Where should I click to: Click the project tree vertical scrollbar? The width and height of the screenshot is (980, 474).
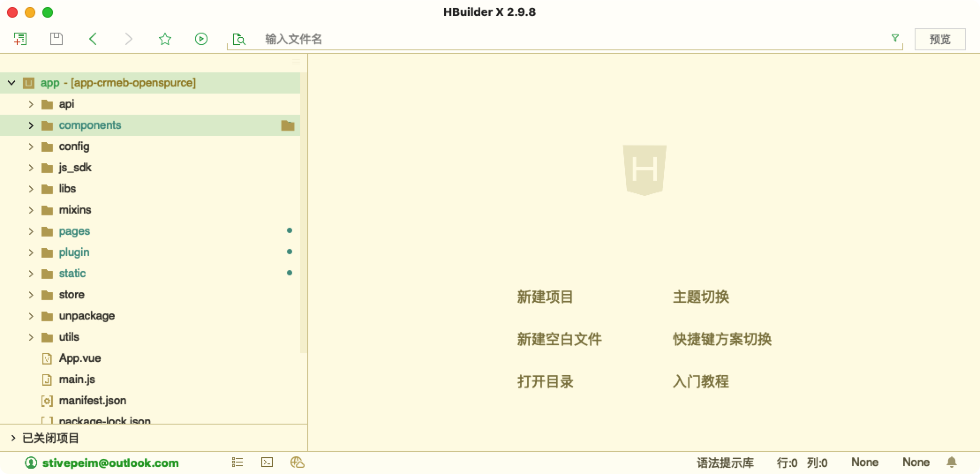tap(304, 212)
